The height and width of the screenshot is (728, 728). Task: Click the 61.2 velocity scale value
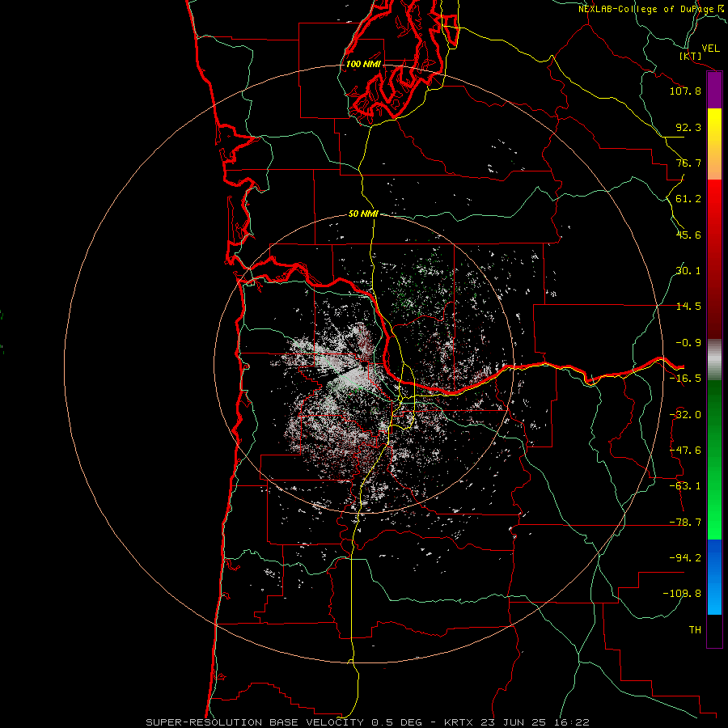[x=688, y=199]
